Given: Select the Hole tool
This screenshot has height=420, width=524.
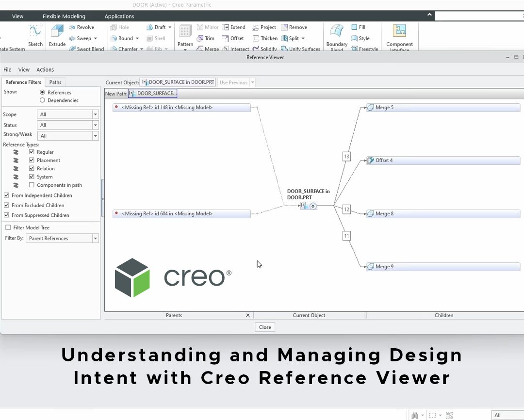Looking at the screenshot, I should (x=120, y=27).
